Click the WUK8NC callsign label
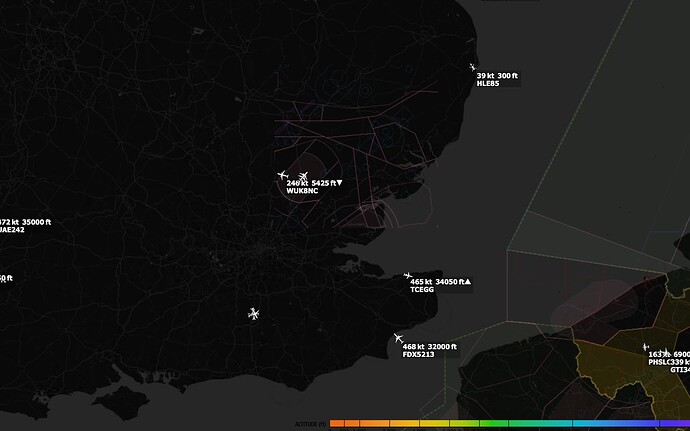This screenshot has width=690, height=431. 302,191
